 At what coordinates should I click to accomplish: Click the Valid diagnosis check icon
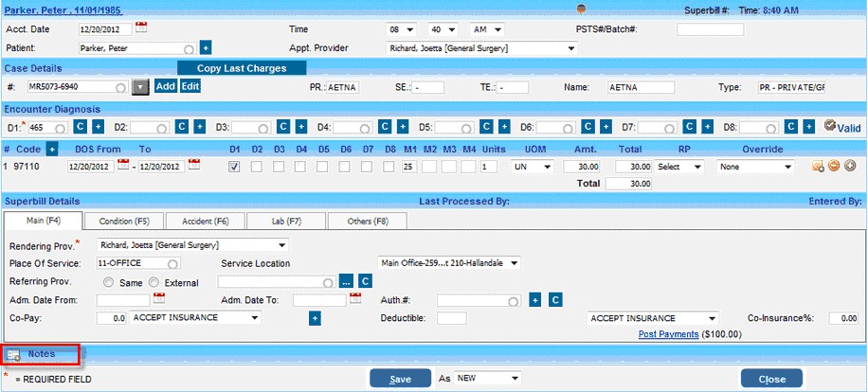[x=829, y=126]
